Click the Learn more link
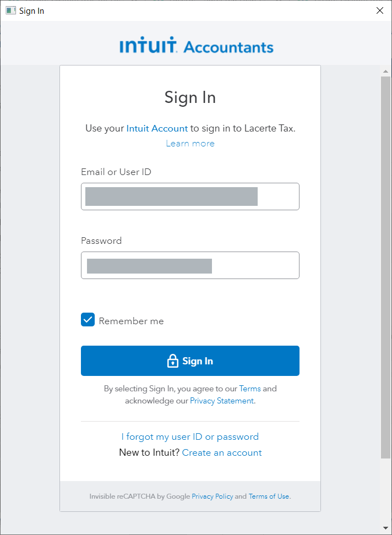Viewport: 392px width, 535px height. pyautogui.click(x=190, y=144)
